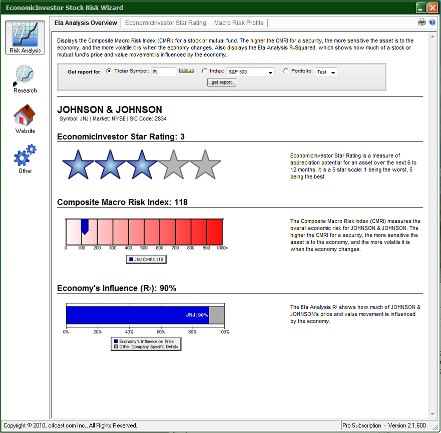
Task: Click the Composite Macro Risk Index: 118 heading
Action: 122,202
